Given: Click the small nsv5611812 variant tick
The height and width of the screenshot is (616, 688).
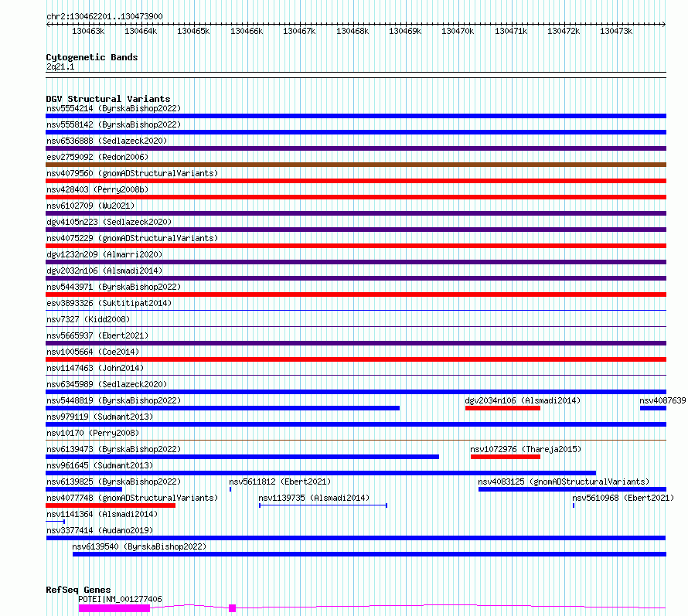Looking at the screenshot, I should [230, 490].
